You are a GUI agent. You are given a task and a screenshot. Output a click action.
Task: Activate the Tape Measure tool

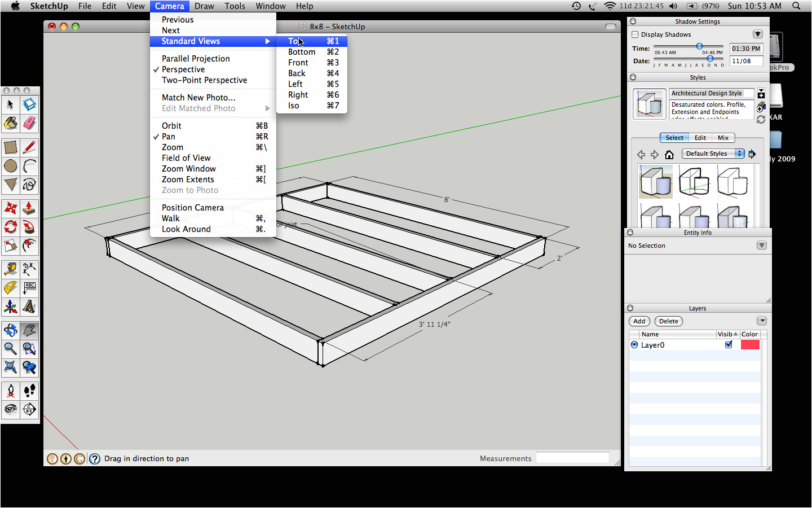coord(10,269)
